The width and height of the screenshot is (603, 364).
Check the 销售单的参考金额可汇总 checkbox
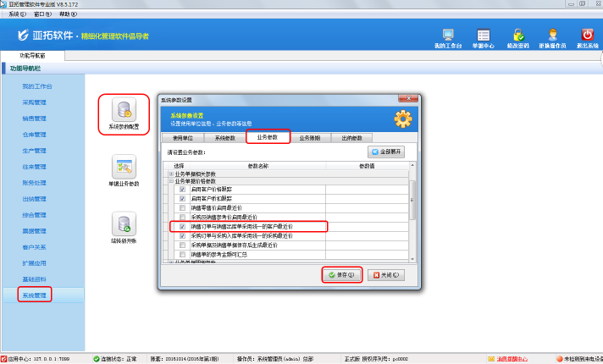[x=182, y=254]
